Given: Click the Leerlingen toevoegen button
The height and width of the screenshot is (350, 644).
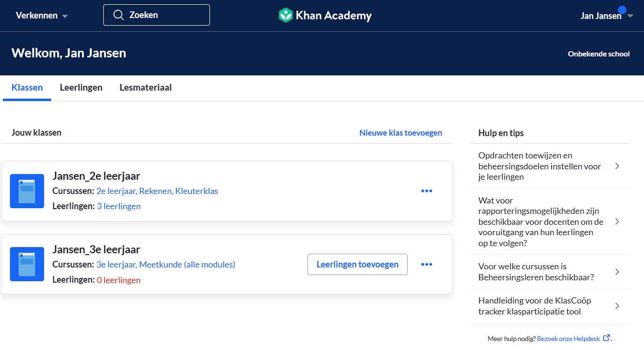Looking at the screenshot, I should pyautogui.click(x=357, y=264).
